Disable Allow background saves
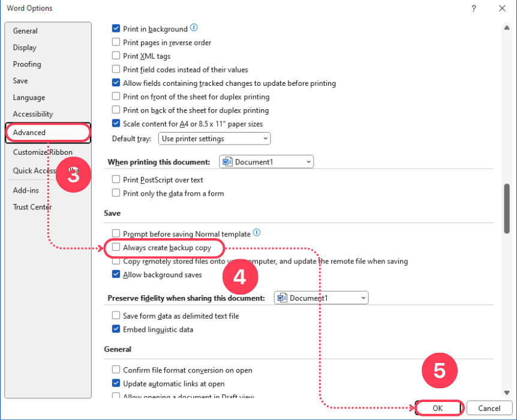 coord(116,274)
